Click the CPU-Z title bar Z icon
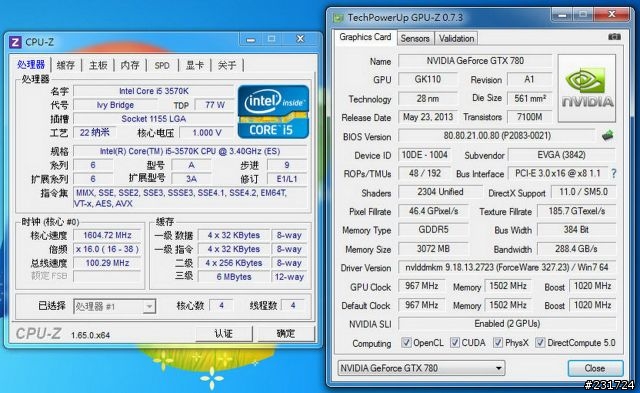 tap(15, 42)
